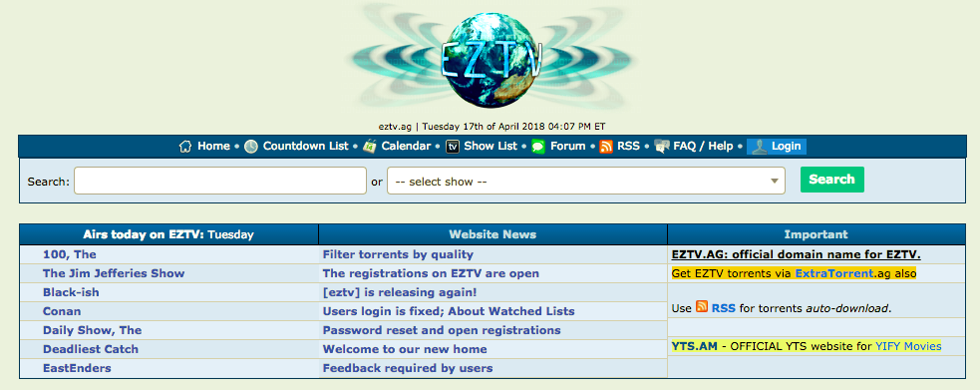Viewport: 980px width, 390px height.
Task: Open FAQ / Help page
Action: pos(703,147)
